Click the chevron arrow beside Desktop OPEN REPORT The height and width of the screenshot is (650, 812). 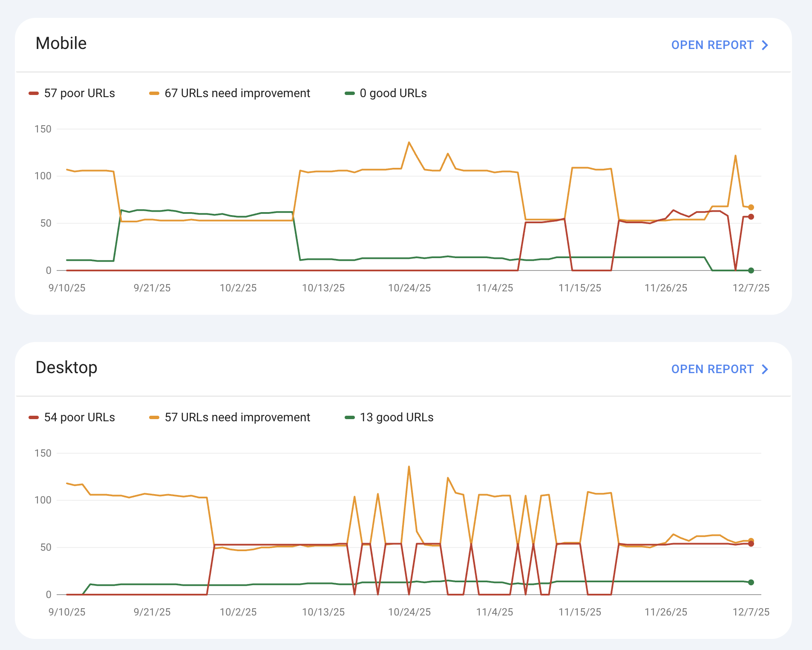pyautogui.click(x=764, y=369)
